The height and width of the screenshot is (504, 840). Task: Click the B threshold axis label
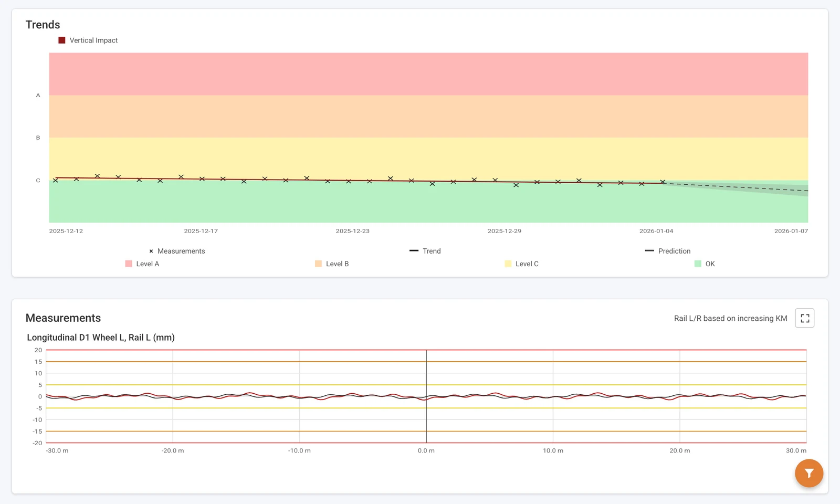point(38,138)
